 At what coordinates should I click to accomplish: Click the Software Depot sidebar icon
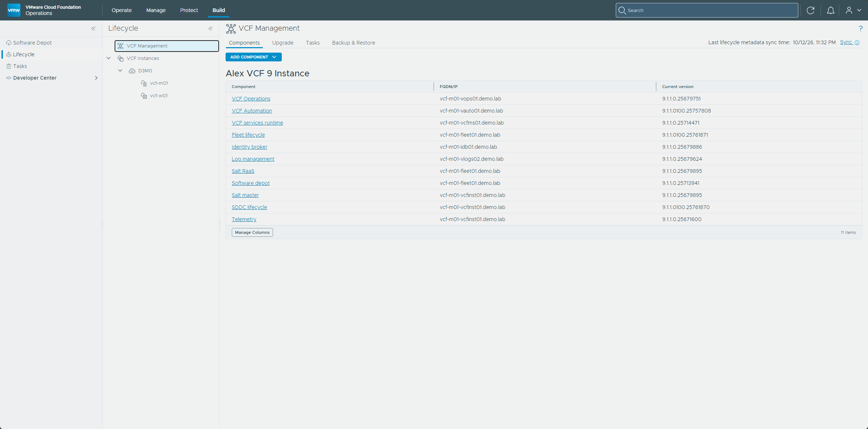(x=9, y=43)
